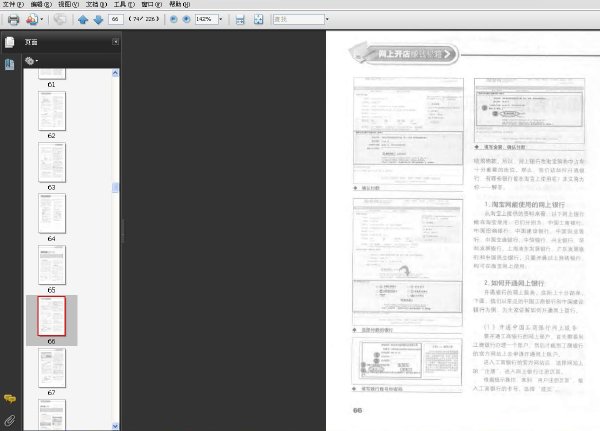
Task: Click the top-left screenshot figure on page
Action: pos(408,131)
